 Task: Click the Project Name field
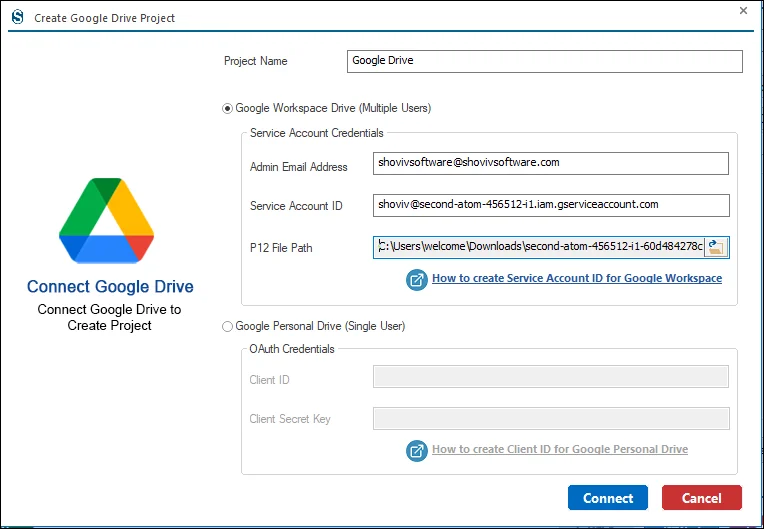pyautogui.click(x=545, y=61)
